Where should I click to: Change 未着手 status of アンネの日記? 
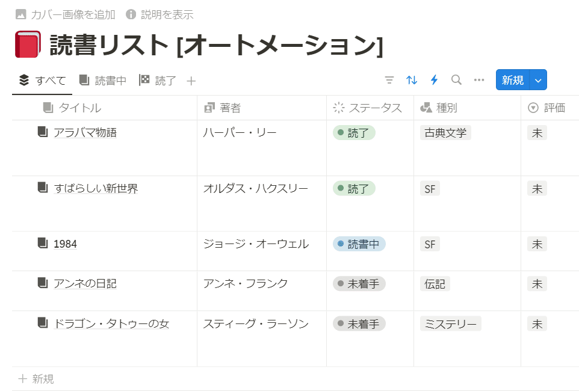pyautogui.click(x=359, y=284)
